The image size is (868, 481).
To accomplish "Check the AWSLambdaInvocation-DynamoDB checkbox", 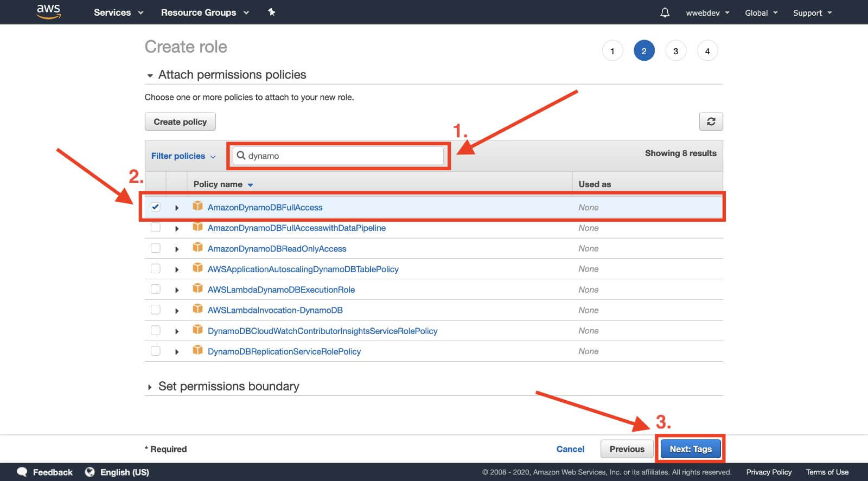I will click(x=156, y=310).
